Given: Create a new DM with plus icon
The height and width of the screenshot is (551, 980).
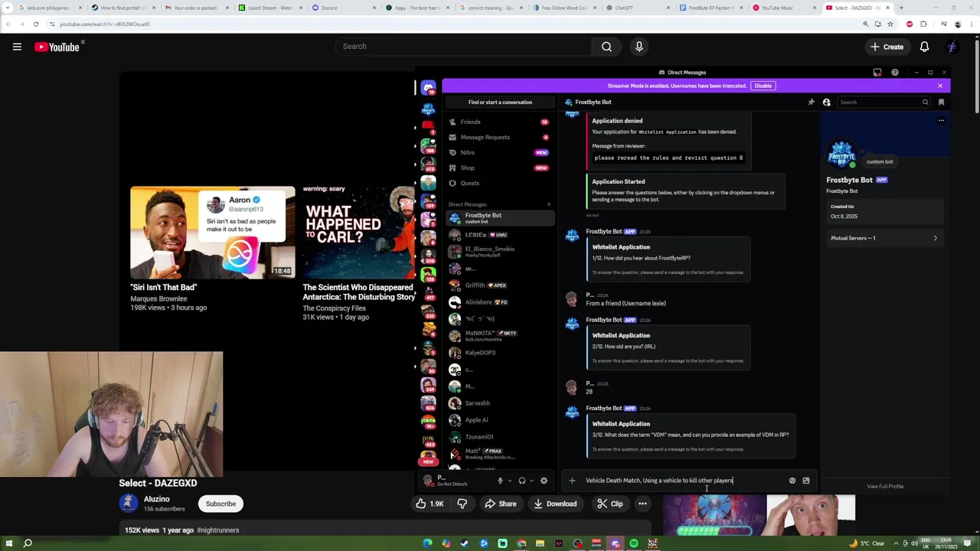Looking at the screenshot, I should point(548,204).
